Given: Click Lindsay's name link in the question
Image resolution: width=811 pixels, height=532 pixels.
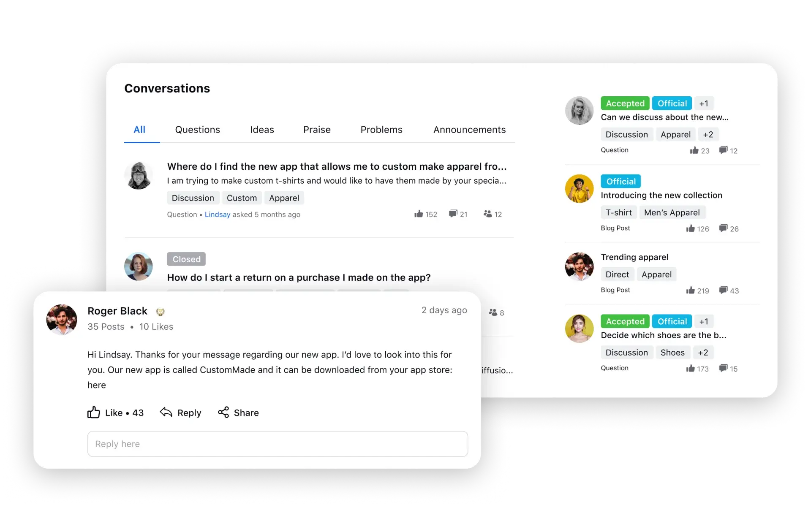Looking at the screenshot, I should click(216, 215).
